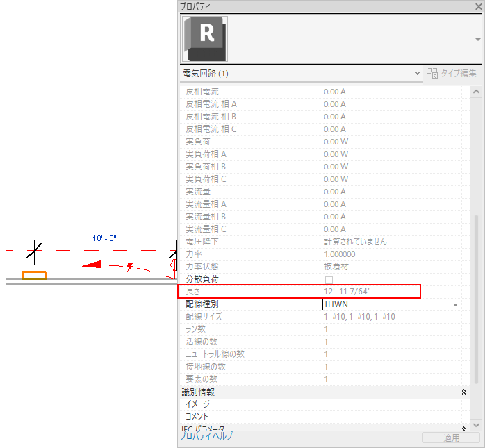Click the red lightning bolt circuit symbol

coord(130,267)
